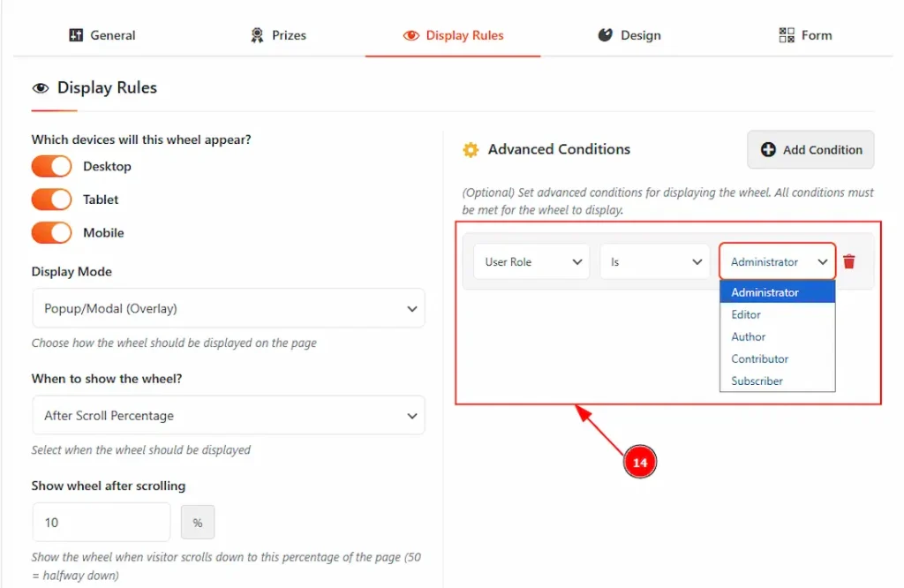Click the Form tab's QR grid icon
This screenshot has height=588, width=904.
click(787, 35)
